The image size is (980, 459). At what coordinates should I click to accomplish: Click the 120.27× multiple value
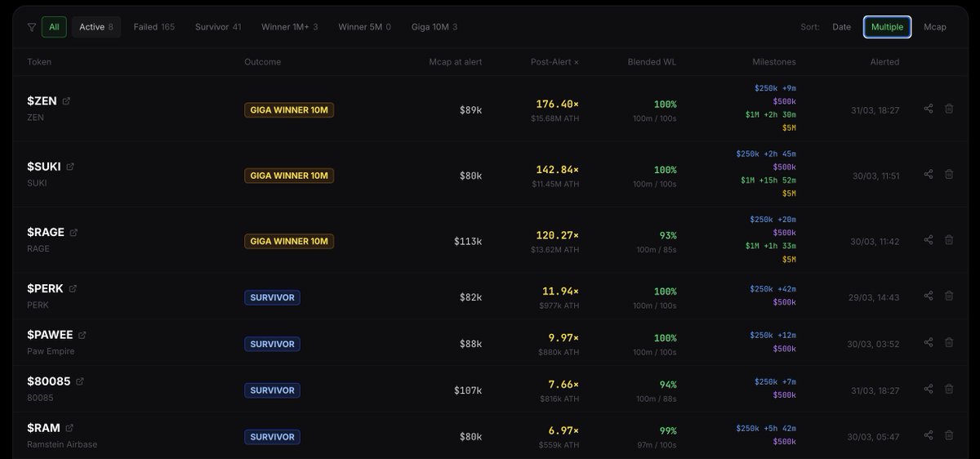click(x=557, y=235)
